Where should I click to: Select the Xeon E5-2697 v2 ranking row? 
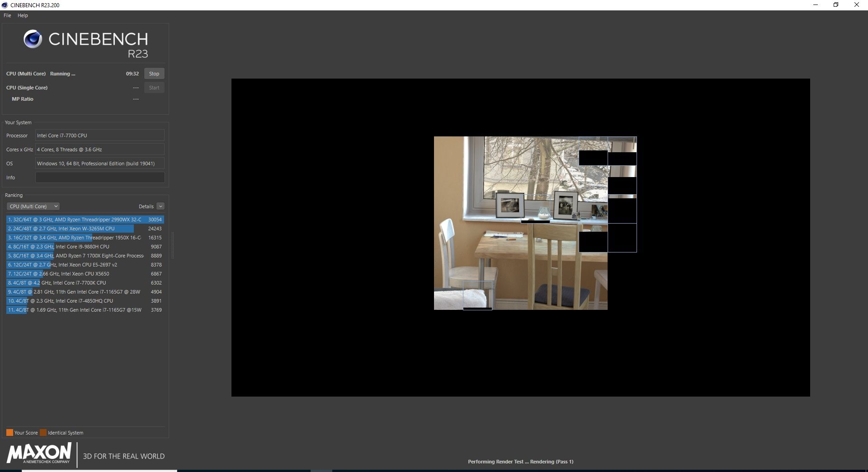point(85,265)
